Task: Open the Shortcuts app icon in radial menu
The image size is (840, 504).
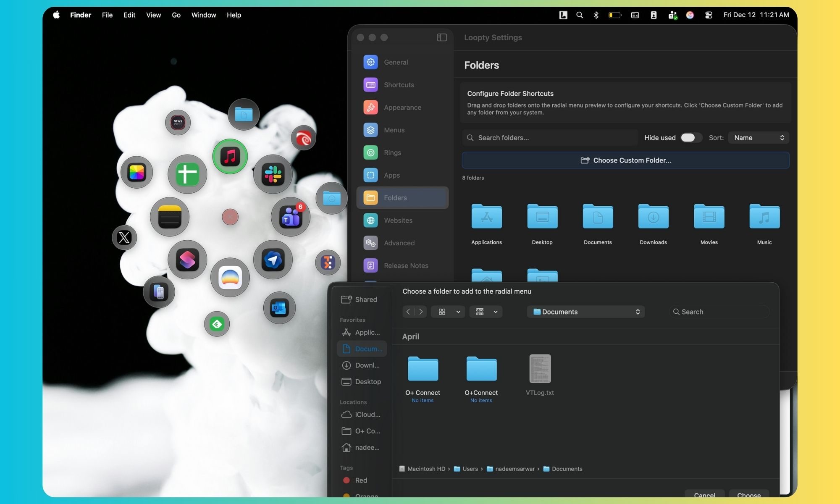Action: pyautogui.click(x=187, y=260)
